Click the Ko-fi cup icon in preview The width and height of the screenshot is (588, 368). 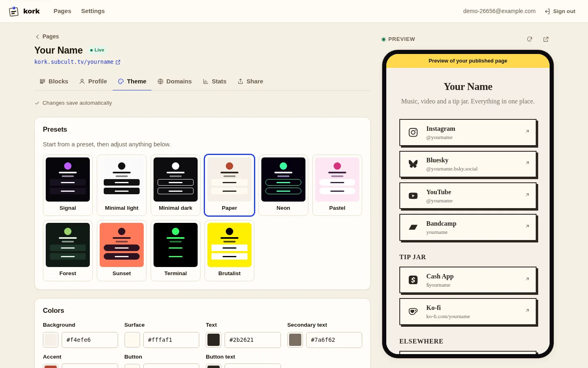pyautogui.click(x=413, y=312)
